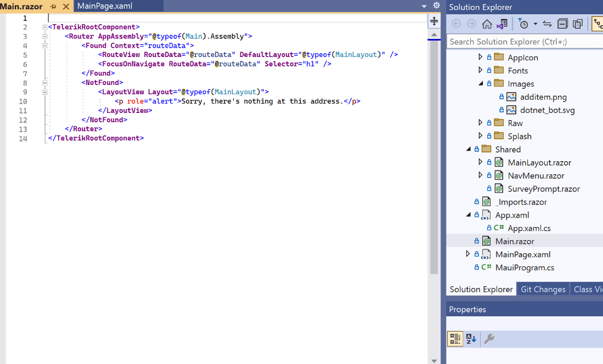Click the editor scrollbar down arrow

434,361
